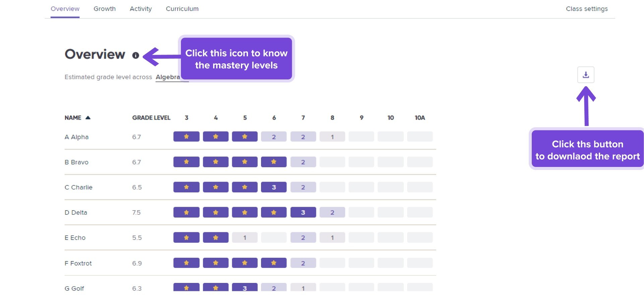
Task: Click F Foxtrot's grade 6 star badge
Action: click(274, 263)
